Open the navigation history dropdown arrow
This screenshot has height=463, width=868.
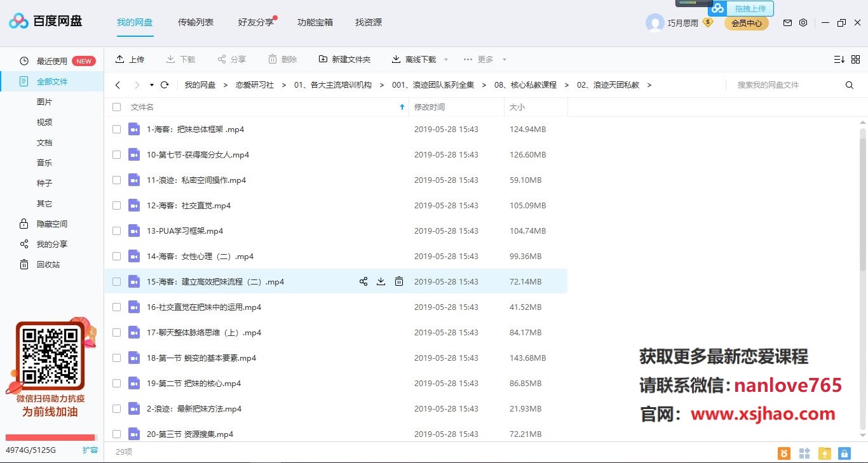click(152, 85)
